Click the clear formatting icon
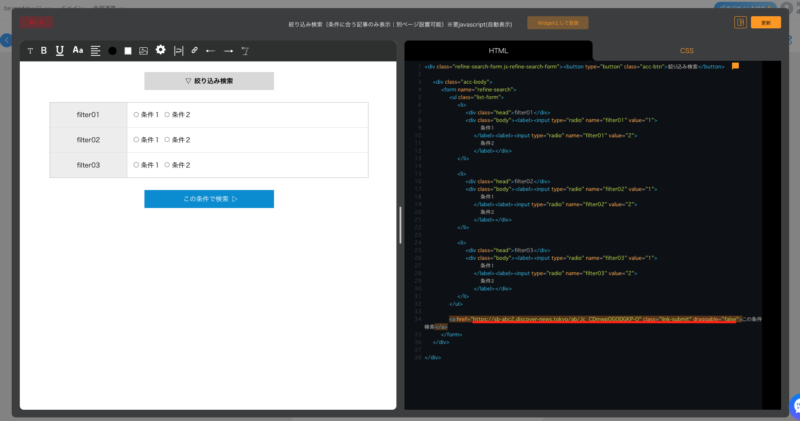The height and width of the screenshot is (421, 800). pos(244,50)
